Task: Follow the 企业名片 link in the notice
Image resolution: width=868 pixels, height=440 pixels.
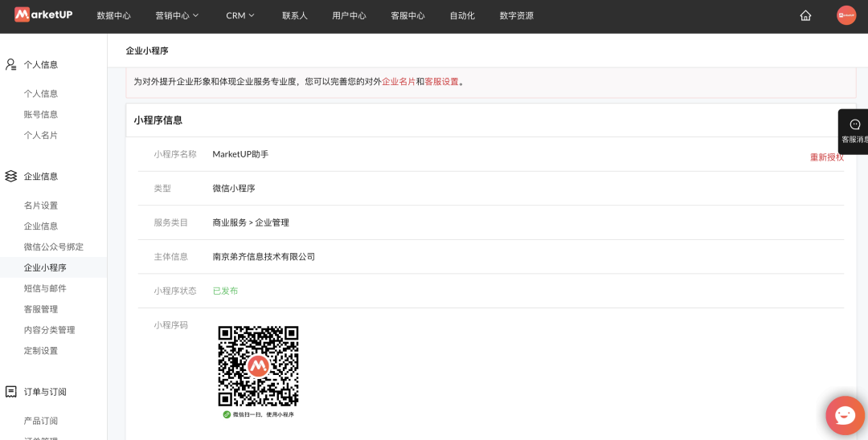Action: pyautogui.click(x=399, y=82)
